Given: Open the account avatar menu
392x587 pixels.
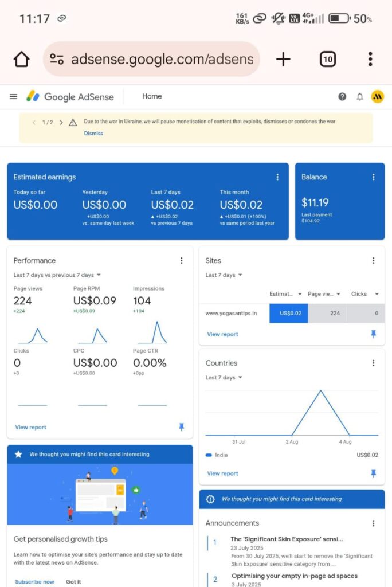Looking at the screenshot, I should tap(378, 96).
